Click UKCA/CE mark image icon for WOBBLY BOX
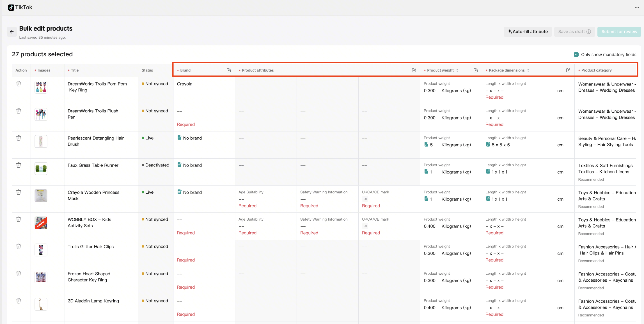This screenshot has height=324, width=644. pos(365,226)
